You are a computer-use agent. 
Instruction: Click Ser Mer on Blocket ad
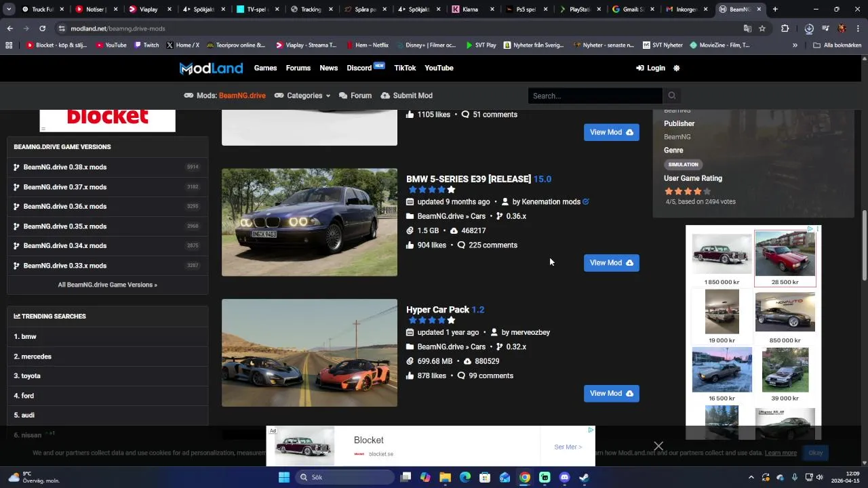(568, 447)
